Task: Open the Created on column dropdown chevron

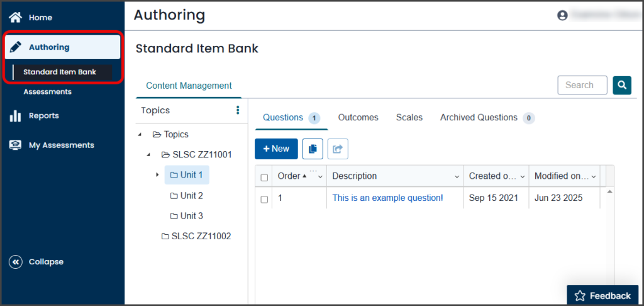Action: point(523,177)
